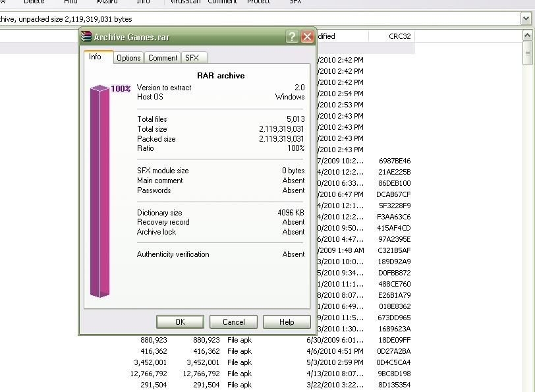This screenshot has width=535, height=392.
Task: Click the file list scrollbar up arrow
Action: tap(528, 36)
